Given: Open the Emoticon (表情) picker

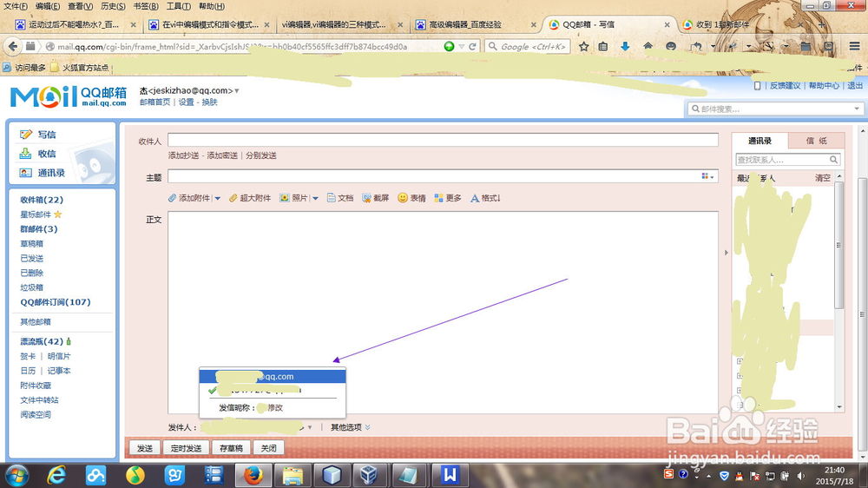Looking at the screenshot, I should pos(411,198).
